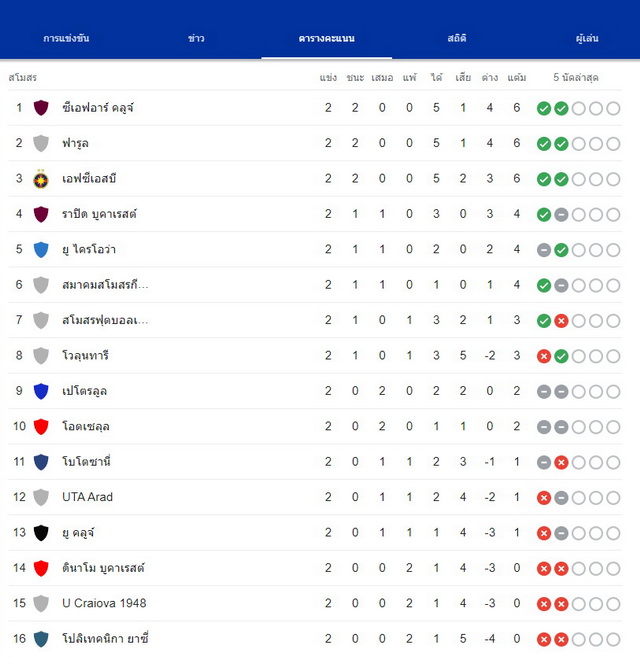Click the red loss indicator in Voluntari row

click(544, 357)
